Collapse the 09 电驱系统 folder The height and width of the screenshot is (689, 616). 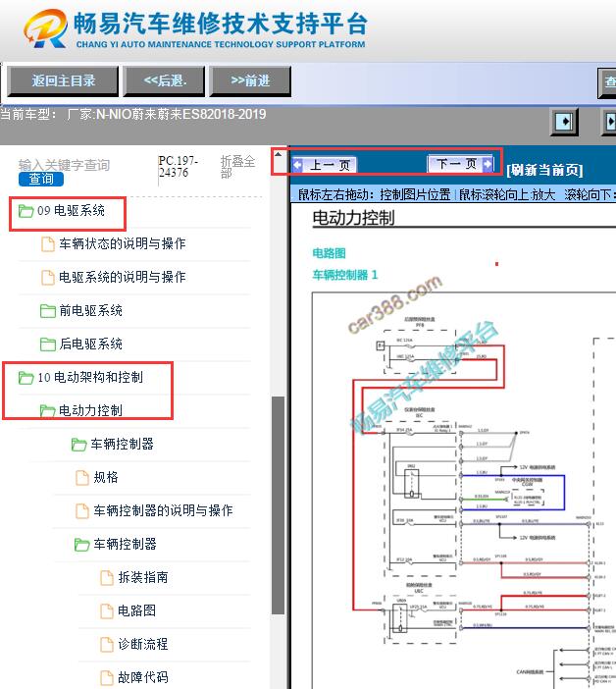(x=71, y=211)
